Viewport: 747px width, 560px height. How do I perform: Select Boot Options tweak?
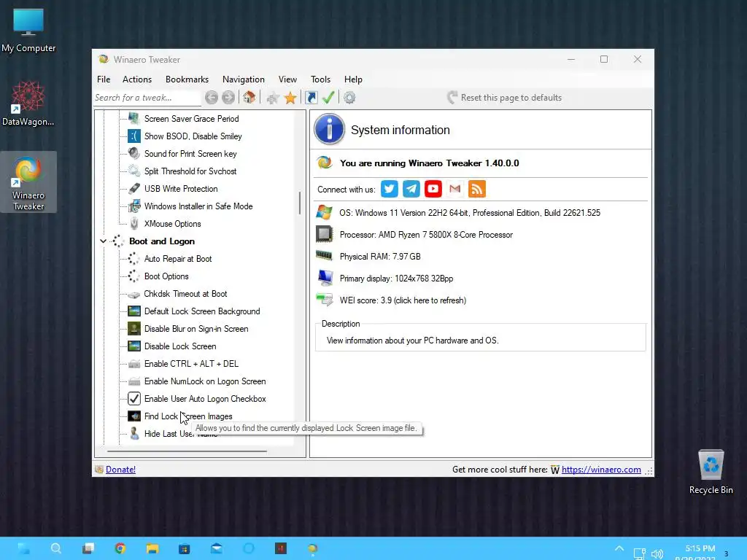pos(166,276)
